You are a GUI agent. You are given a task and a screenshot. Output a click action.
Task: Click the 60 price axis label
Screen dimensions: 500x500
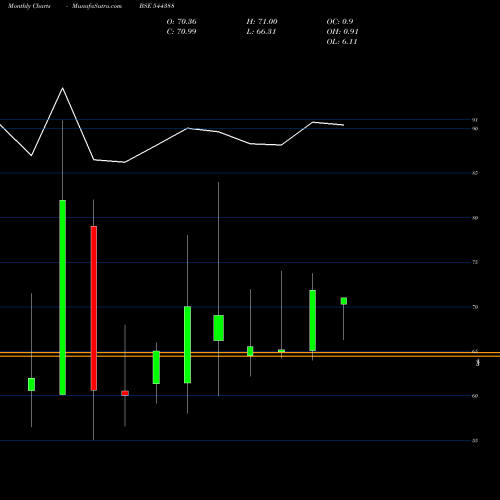(x=475, y=396)
